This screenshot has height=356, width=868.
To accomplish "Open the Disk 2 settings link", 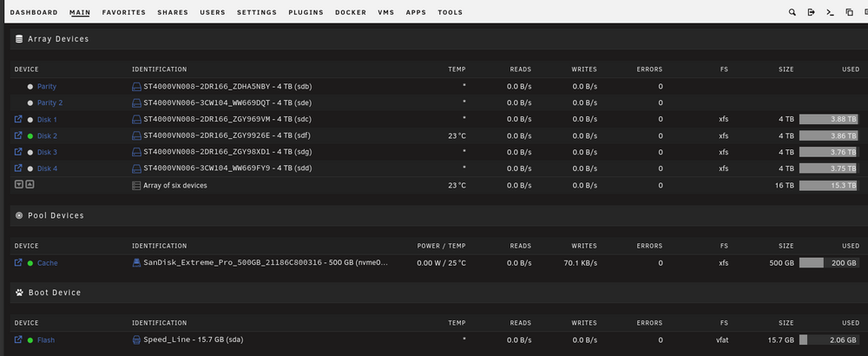I will pyautogui.click(x=47, y=136).
